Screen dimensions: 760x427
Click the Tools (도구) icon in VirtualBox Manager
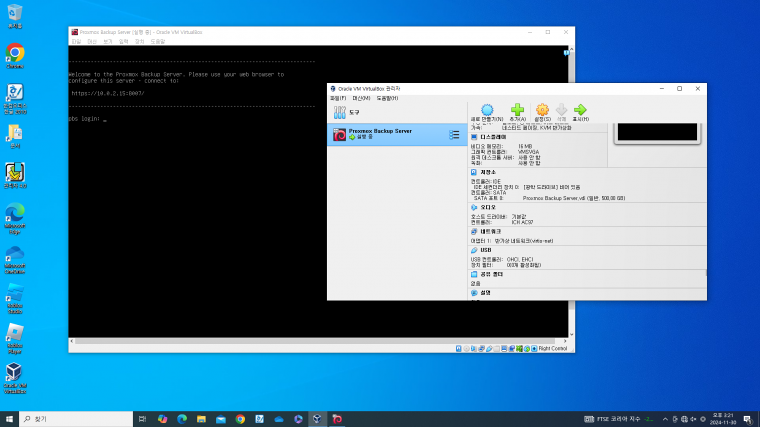(x=340, y=112)
